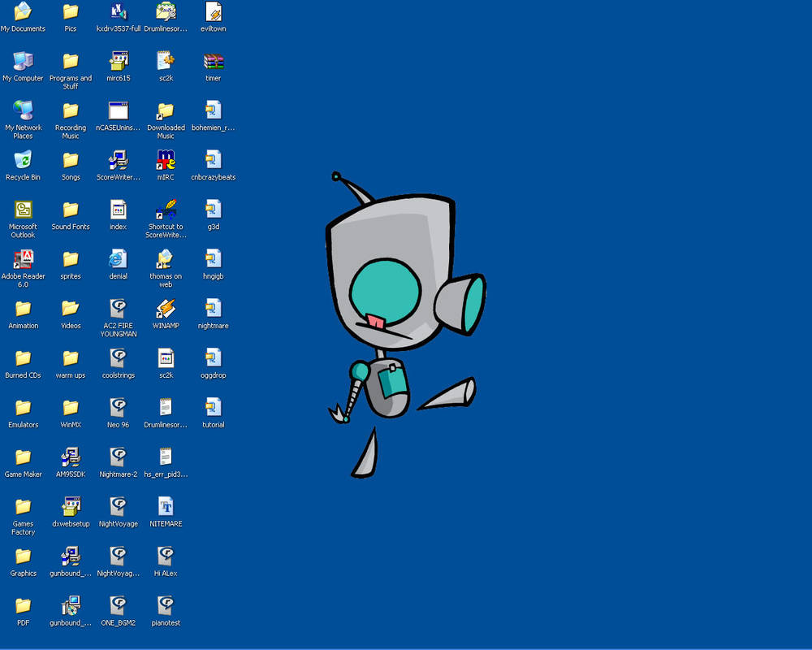812x650 pixels.
Task: Select the nCASEUnins… program icon
Action: point(118,116)
